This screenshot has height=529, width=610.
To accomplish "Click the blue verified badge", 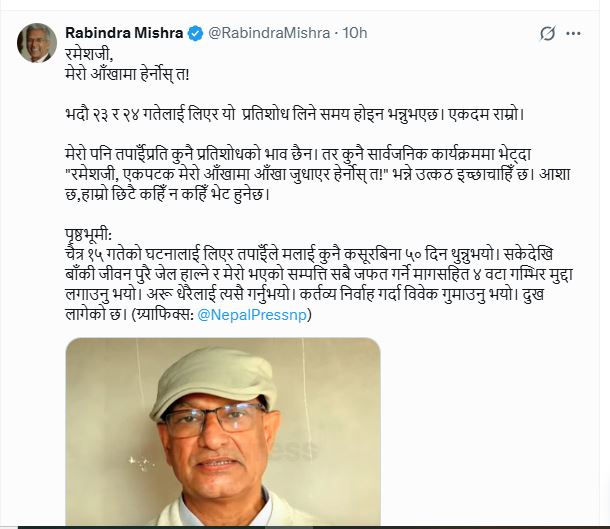I will (x=195, y=33).
